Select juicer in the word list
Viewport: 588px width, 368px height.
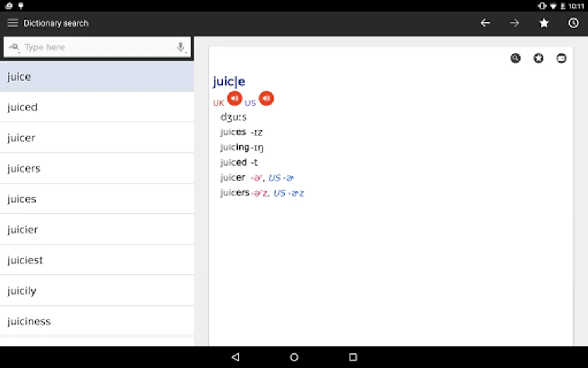(x=97, y=138)
